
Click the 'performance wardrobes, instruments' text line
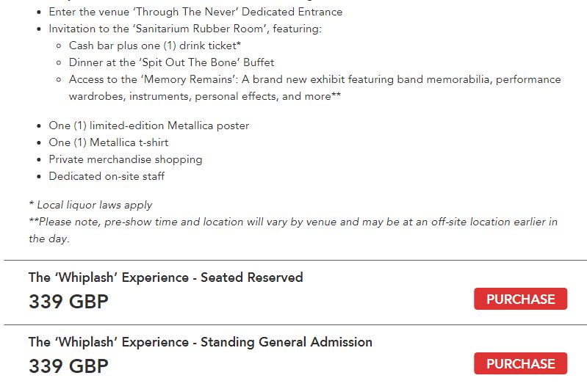[204, 96]
